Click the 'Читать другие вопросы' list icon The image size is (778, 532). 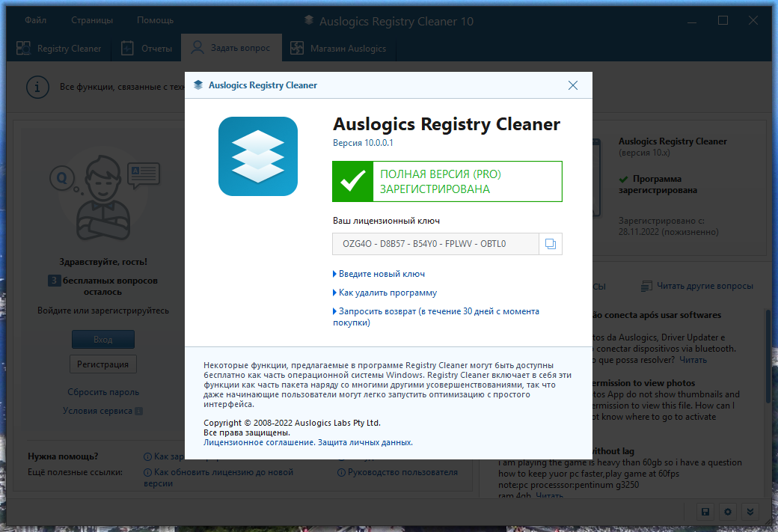point(646,286)
